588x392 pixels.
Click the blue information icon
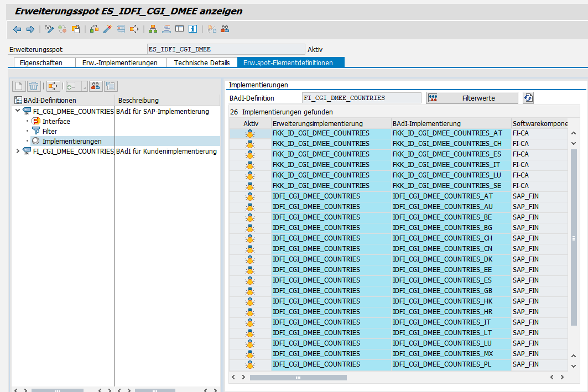pyautogui.click(x=192, y=29)
